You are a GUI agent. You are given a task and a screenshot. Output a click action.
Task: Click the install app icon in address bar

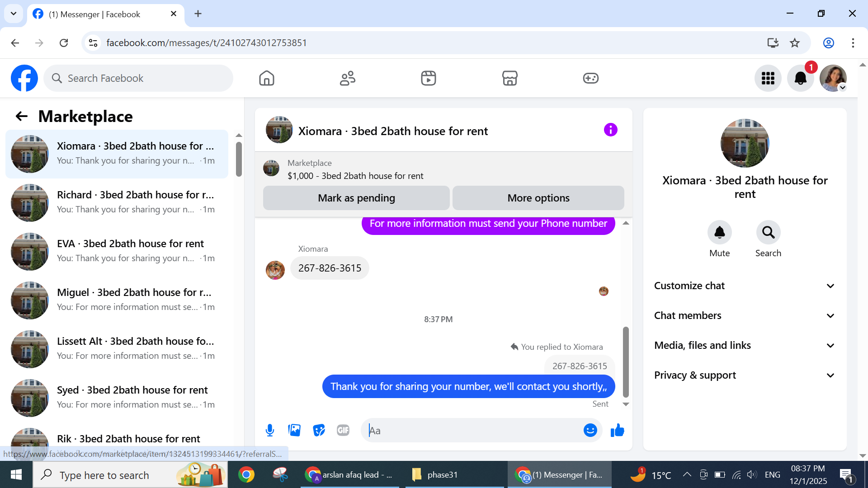coord(773,43)
